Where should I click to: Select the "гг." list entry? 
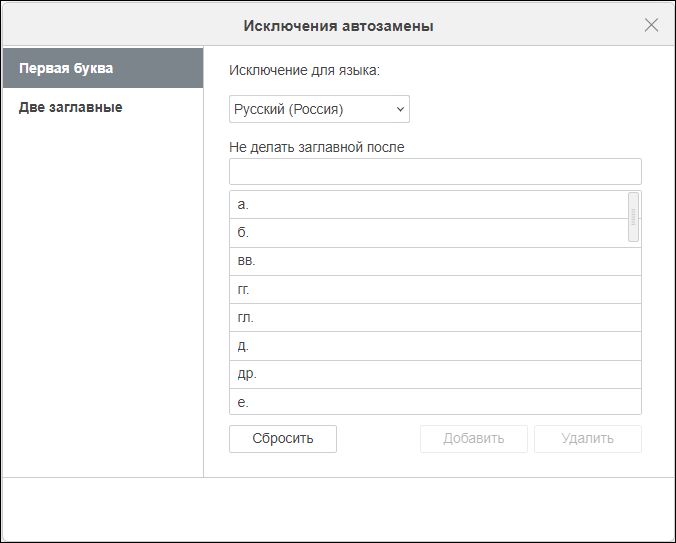(x=435, y=290)
